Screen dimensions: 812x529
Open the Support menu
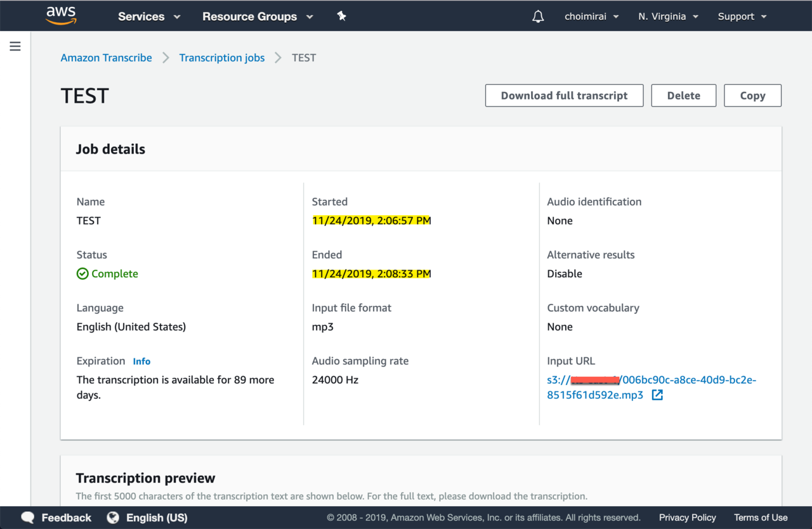pyautogui.click(x=742, y=16)
